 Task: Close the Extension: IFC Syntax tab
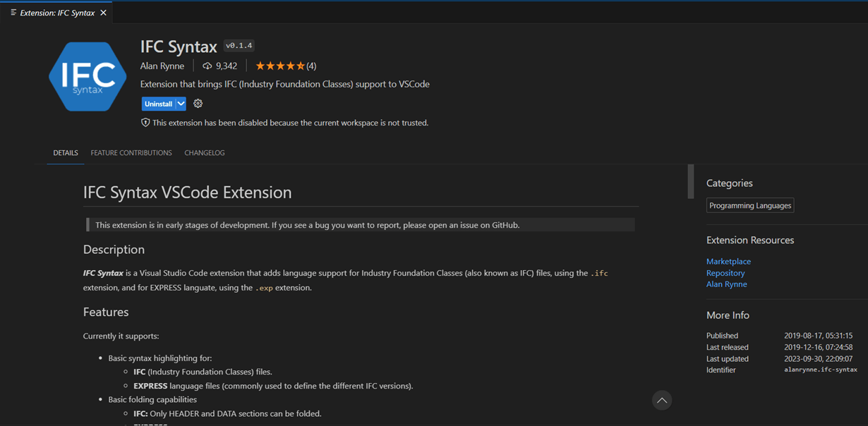click(104, 13)
